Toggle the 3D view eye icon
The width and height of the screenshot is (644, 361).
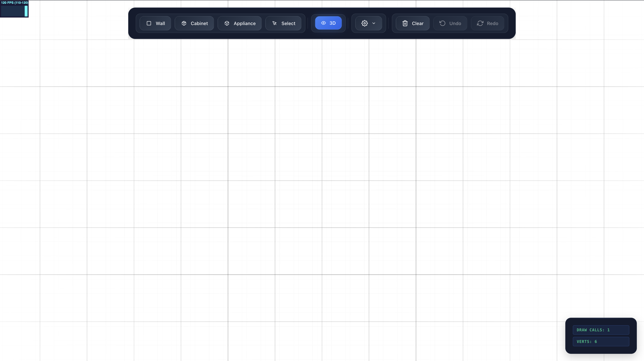click(x=323, y=23)
